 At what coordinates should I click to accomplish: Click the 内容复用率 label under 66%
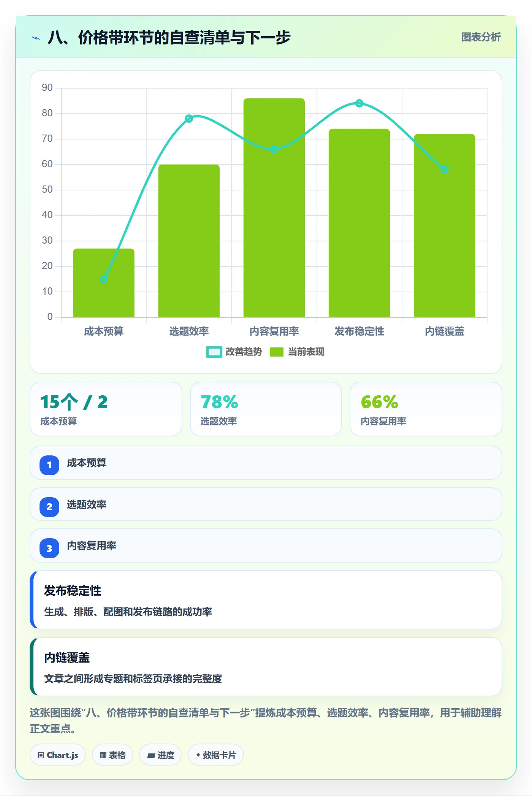tap(383, 421)
